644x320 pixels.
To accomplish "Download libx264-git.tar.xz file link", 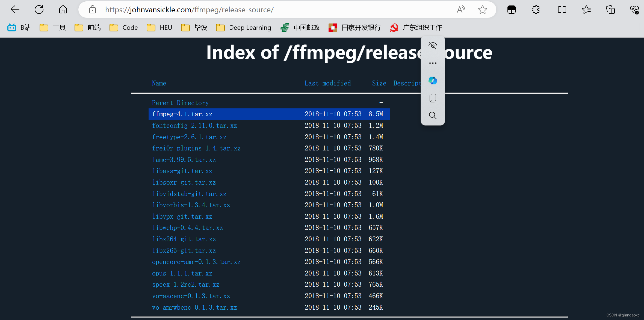I will pyautogui.click(x=184, y=239).
